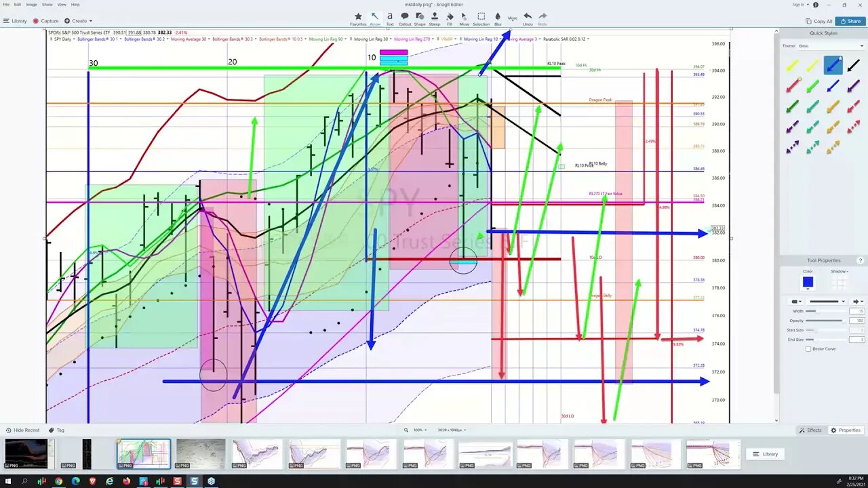
Task: Select the Move tool
Action: [x=465, y=19]
